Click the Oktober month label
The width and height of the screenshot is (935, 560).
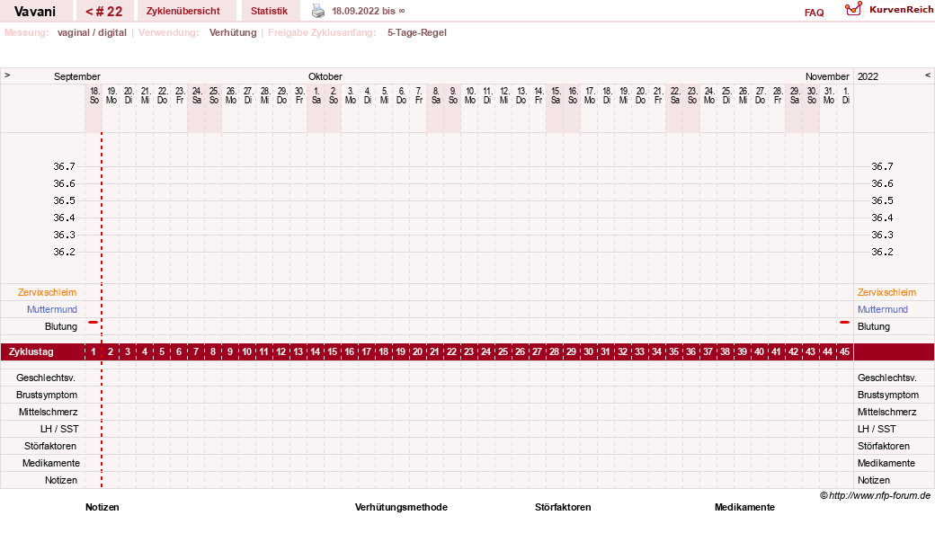(x=325, y=76)
